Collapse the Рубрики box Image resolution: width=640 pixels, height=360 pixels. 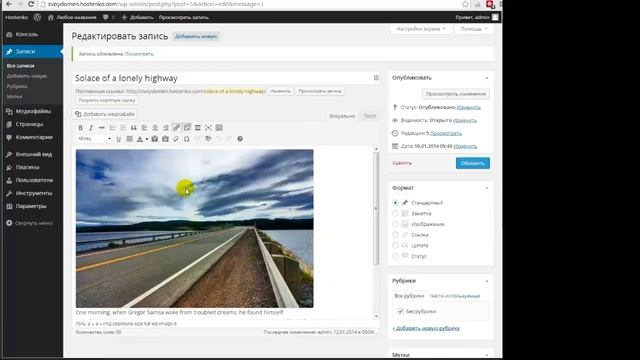(487, 281)
